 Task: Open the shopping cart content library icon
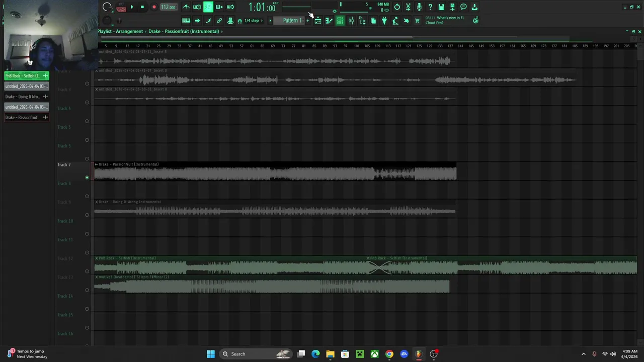click(417, 21)
